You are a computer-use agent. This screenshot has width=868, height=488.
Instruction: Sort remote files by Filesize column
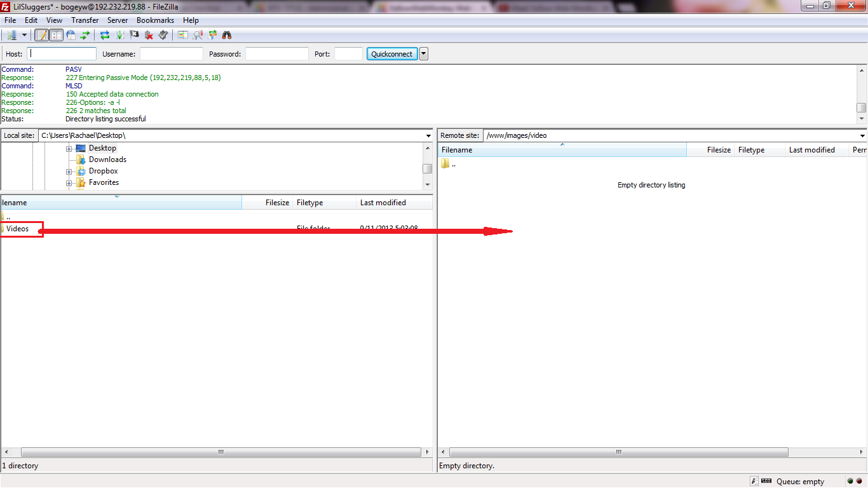(x=710, y=150)
